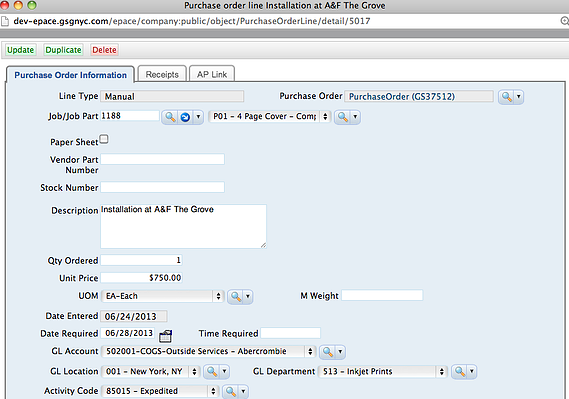Open Job Part lookup magnifier icon
Screen dimensions: 569x399
(343, 117)
